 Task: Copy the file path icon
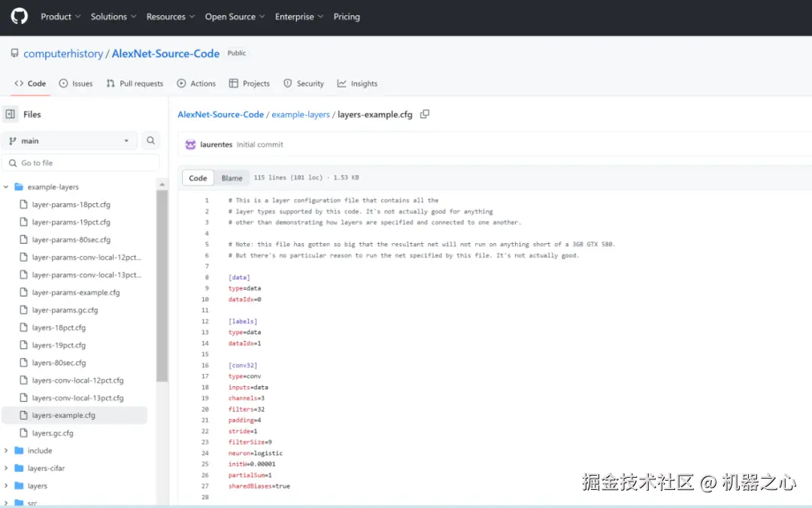(x=425, y=114)
